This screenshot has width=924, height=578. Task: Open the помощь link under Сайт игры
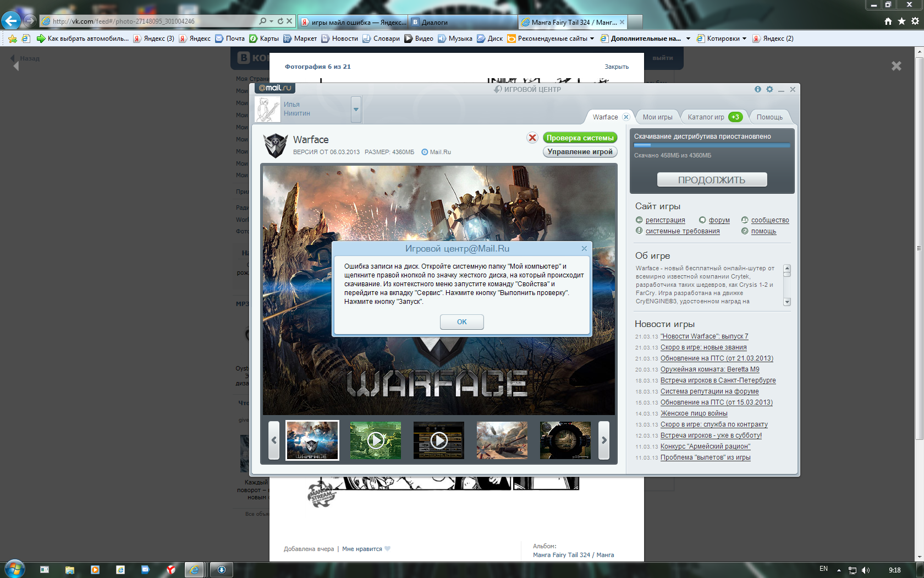click(x=763, y=231)
